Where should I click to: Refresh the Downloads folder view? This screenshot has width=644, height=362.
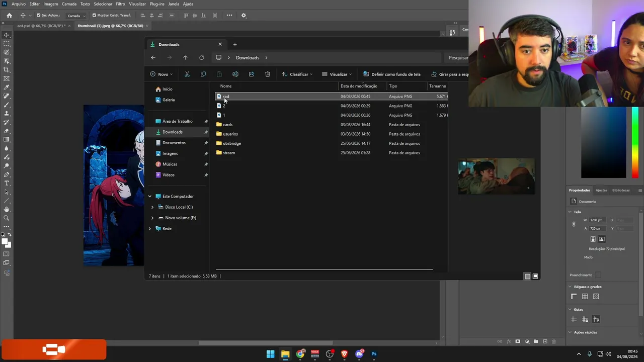[x=201, y=57]
